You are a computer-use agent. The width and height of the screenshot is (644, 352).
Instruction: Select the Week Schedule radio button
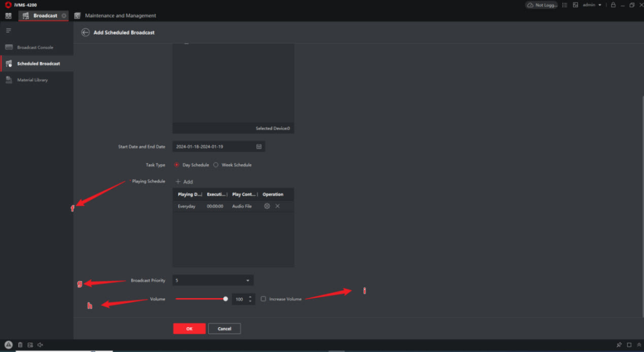point(216,165)
